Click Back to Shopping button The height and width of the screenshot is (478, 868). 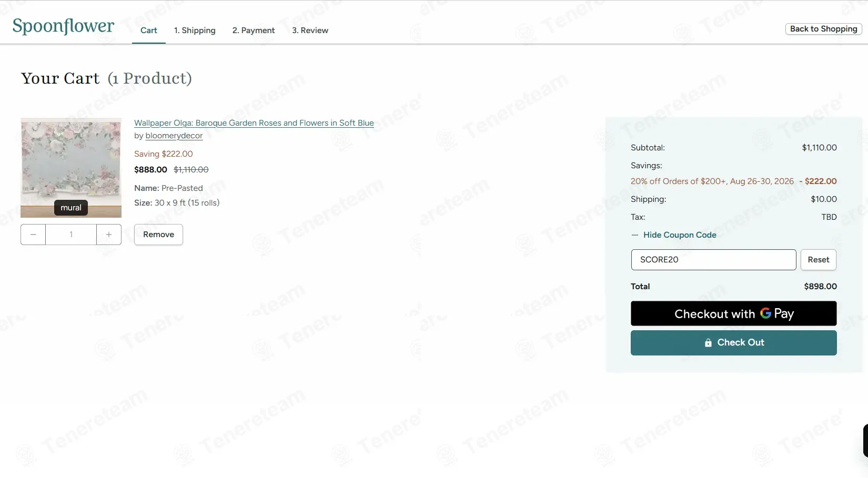tap(823, 29)
